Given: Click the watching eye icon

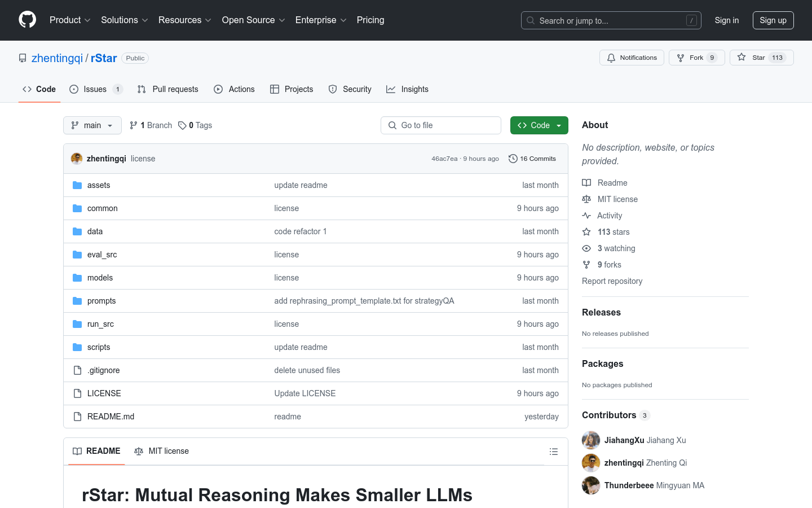Looking at the screenshot, I should click(586, 248).
